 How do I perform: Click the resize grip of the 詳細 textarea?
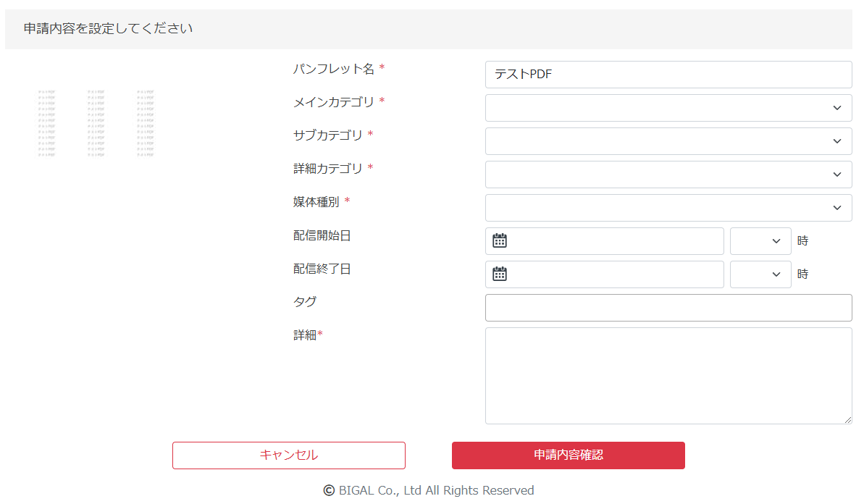[x=847, y=419]
